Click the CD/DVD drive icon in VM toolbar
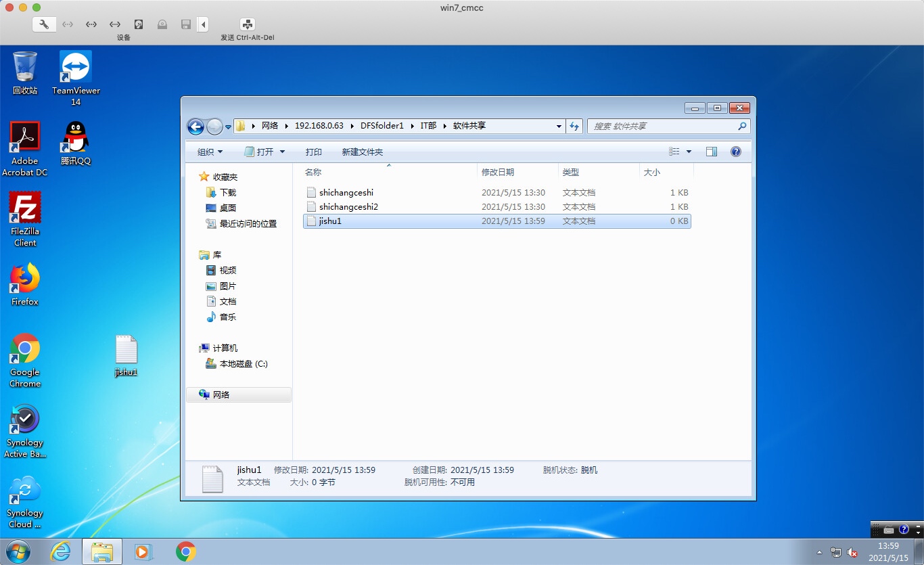The height and width of the screenshot is (565, 924). coord(162,24)
